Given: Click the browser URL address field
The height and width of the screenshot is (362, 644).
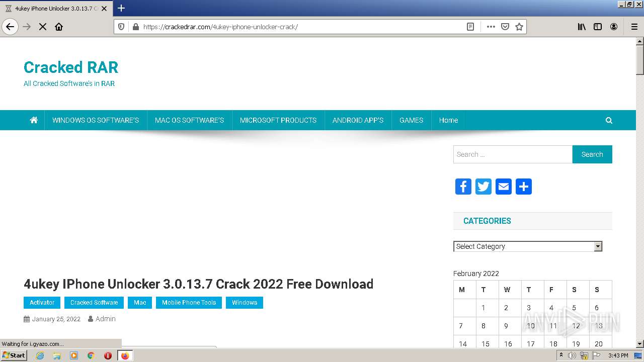Looking at the screenshot, I should pos(302,27).
